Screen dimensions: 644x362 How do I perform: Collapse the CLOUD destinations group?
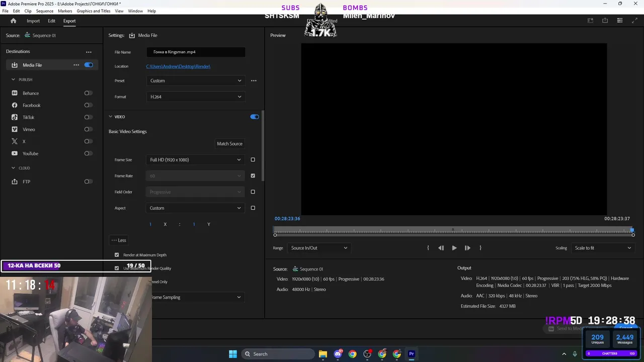[14, 168]
